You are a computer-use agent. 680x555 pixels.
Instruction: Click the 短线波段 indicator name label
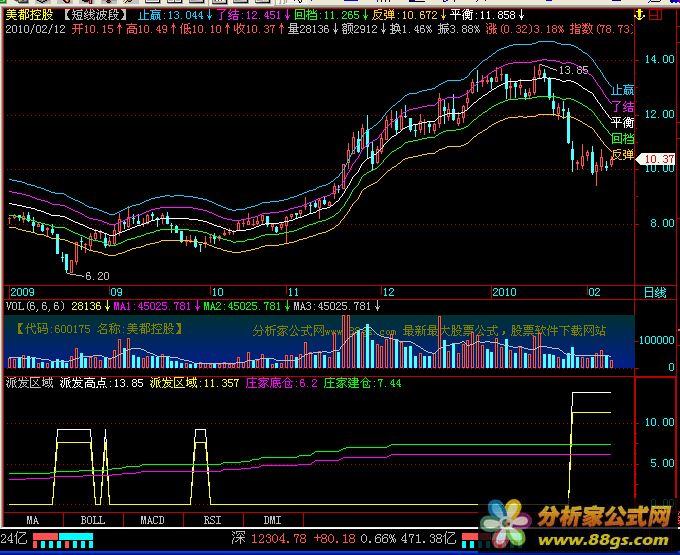pyautogui.click(x=98, y=16)
